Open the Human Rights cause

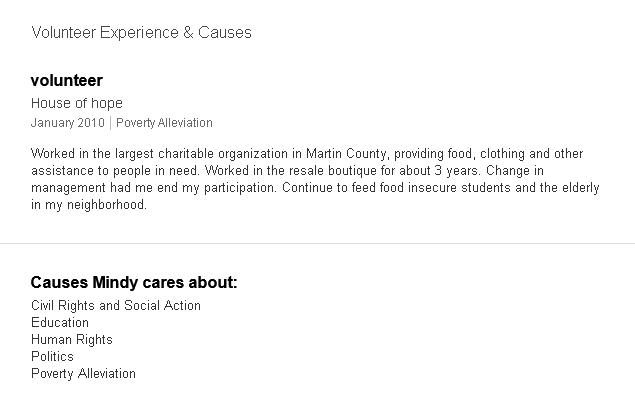click(x=71, y=340)
